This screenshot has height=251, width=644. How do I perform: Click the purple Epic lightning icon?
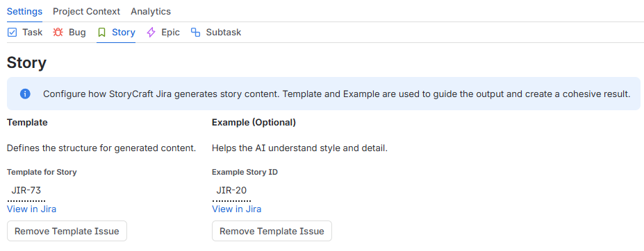[x=151, y=33]
